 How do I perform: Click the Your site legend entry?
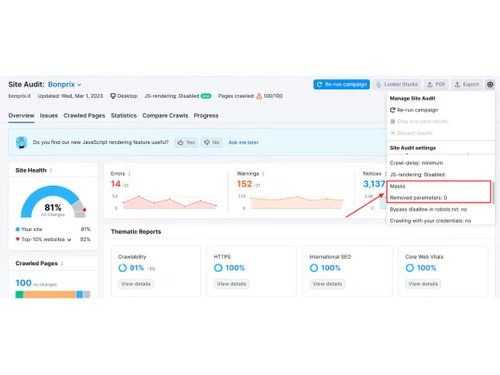tap(29, 229)
